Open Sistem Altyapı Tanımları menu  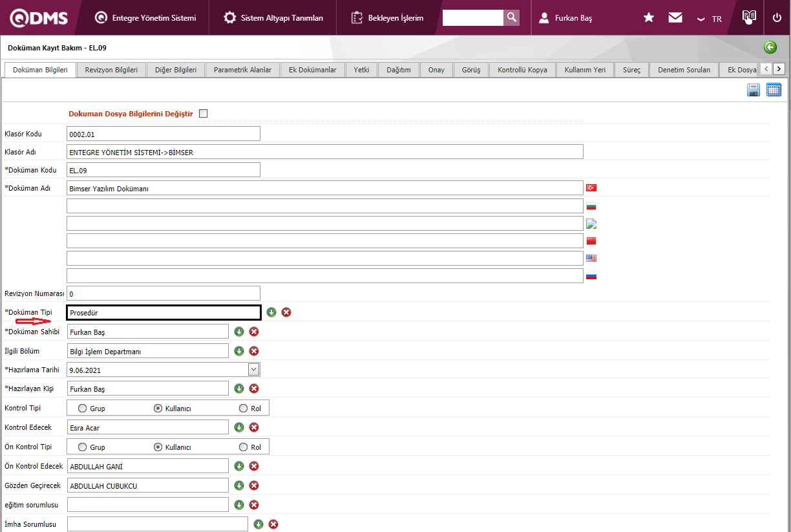[x=274, y=18]
